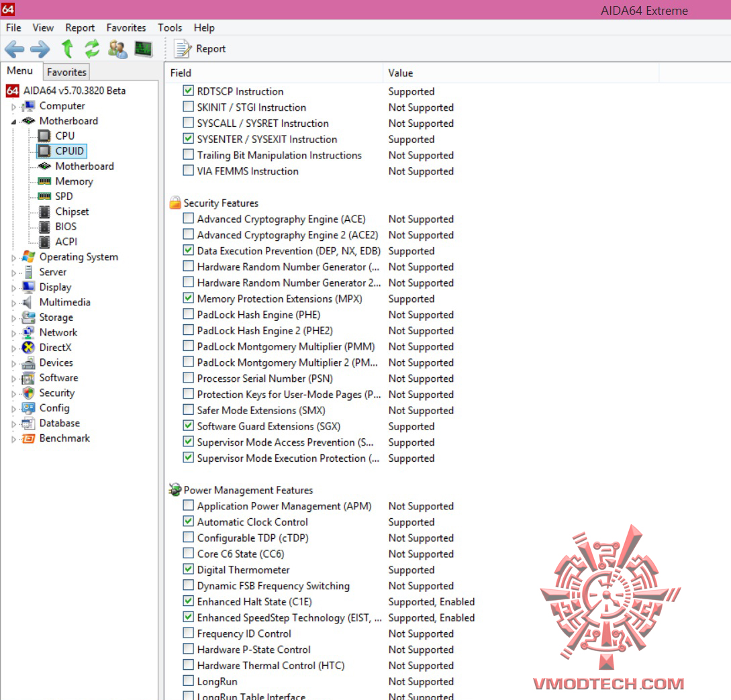
Task: Switch to the Menu tab
Action: [19, 70]
